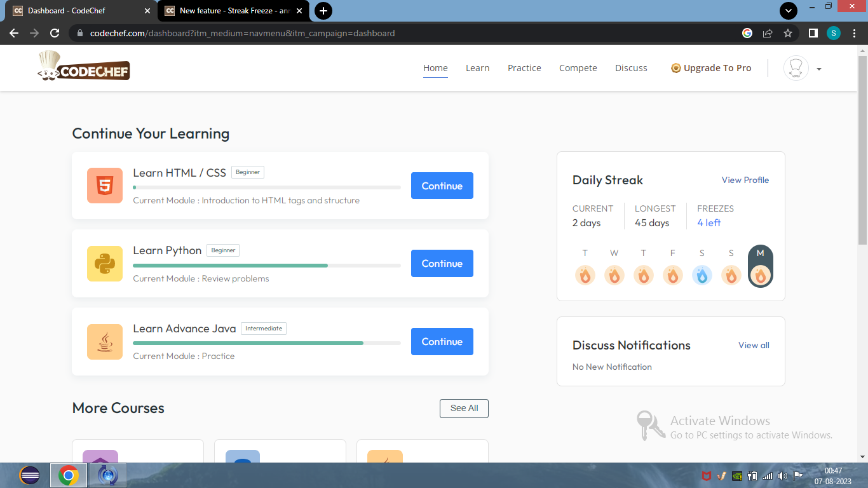Open volume control in system tray
The width and height of the screenshot is (868, 488).
click(783, 475)
